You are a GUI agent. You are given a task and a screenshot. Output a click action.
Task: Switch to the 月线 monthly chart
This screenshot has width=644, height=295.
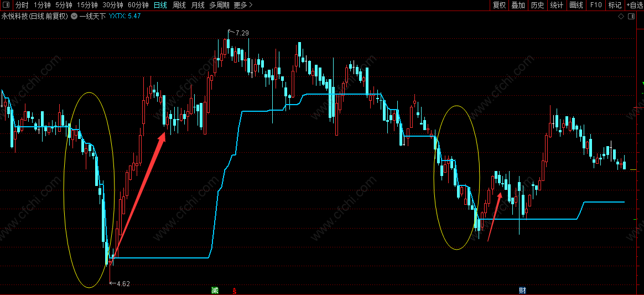198,5
